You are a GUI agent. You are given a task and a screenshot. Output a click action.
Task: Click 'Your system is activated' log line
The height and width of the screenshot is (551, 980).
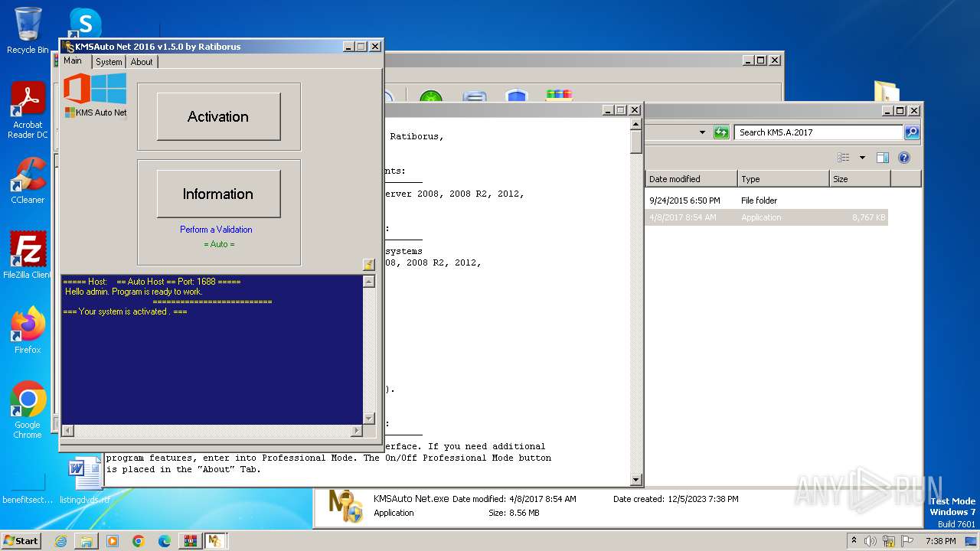point(125,311)
